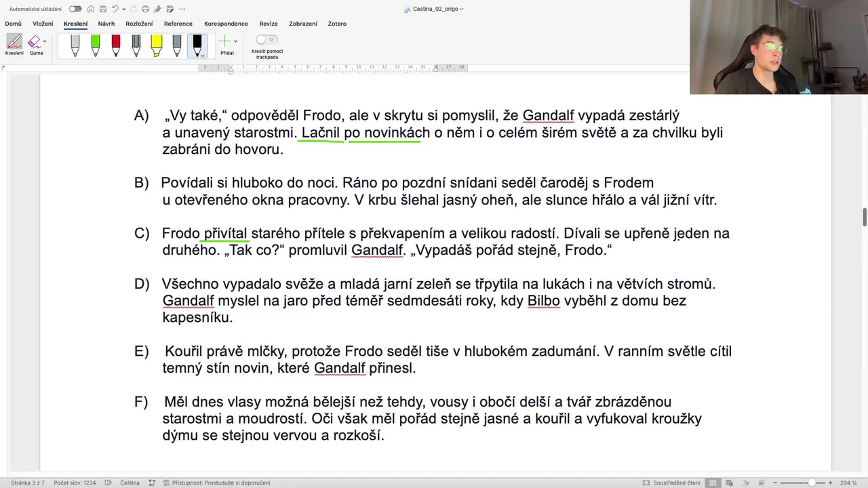Select the print layout view icon
The image size is (868, 488).
[713, 483]
